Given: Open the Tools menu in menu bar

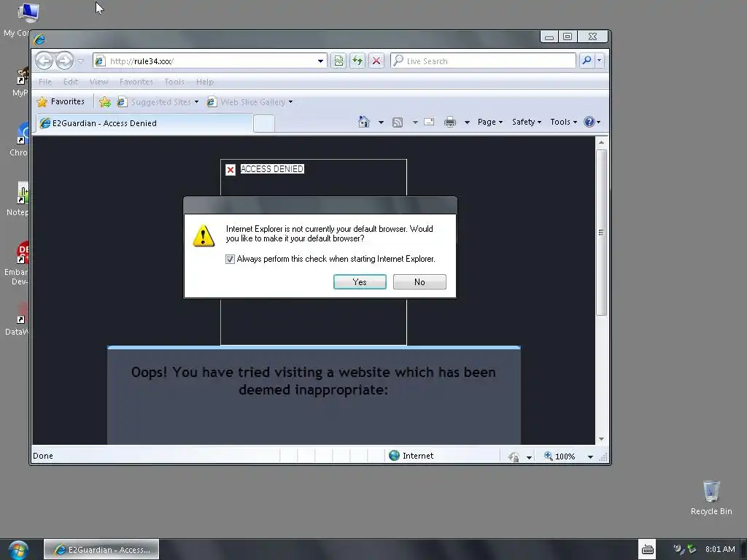Looking at the screenshot, I should [x=174, y=82].
